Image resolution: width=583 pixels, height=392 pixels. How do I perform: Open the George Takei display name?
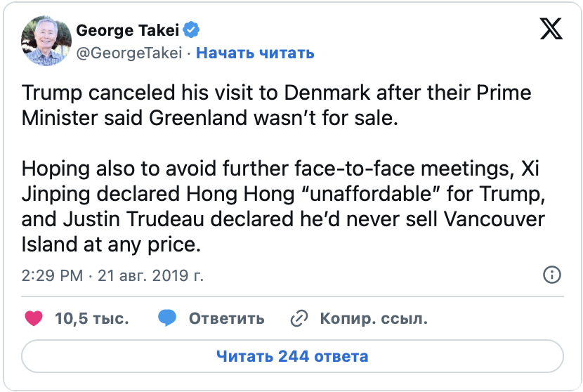click(x=128, y=30)
